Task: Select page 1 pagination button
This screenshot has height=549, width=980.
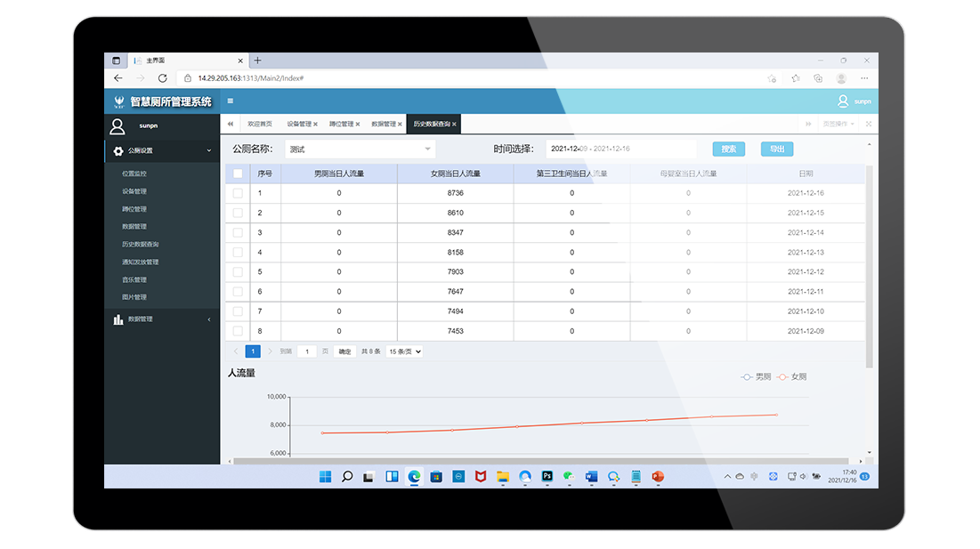Action: [x=253, y=351]
